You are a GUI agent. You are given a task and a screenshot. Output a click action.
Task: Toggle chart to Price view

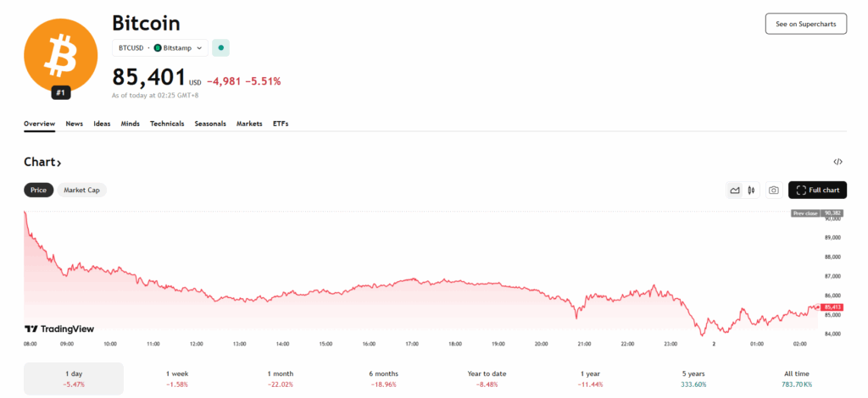39,191
